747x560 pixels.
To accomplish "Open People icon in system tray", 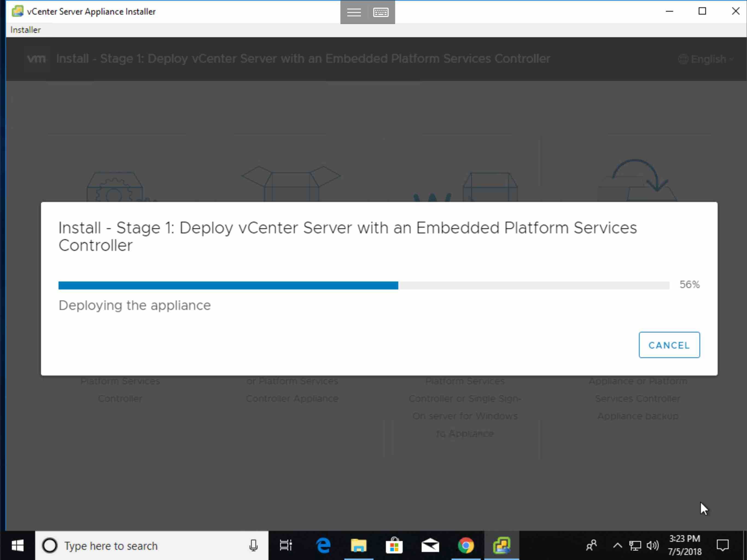I will [591, 546].
